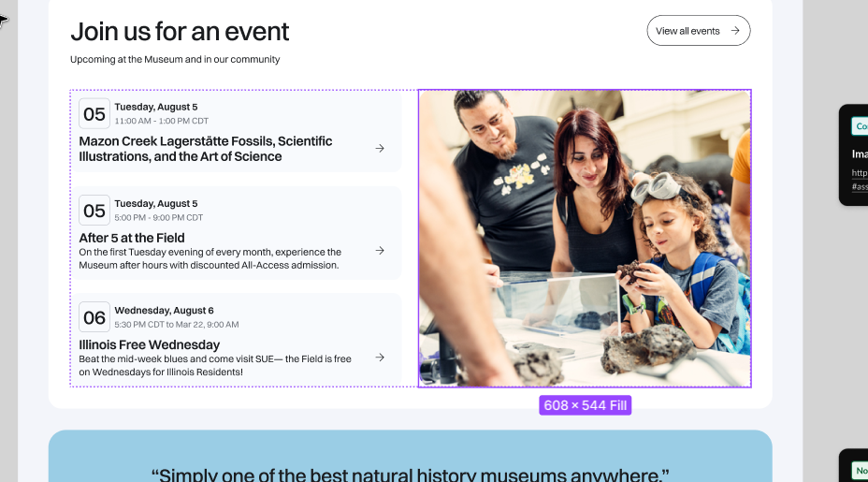Click the 11:00 AM - 1:00 PM CDT time text

click(x=161, y=122)
